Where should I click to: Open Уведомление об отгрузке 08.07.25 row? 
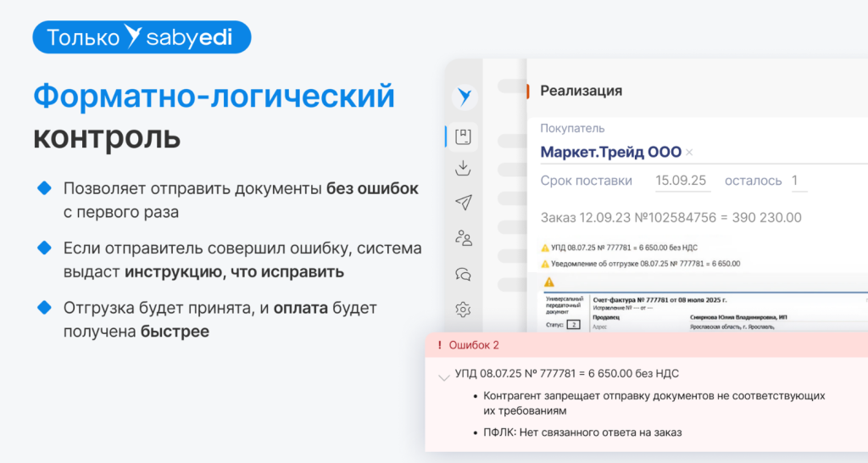pyautogui.click(x=645, y=265)
